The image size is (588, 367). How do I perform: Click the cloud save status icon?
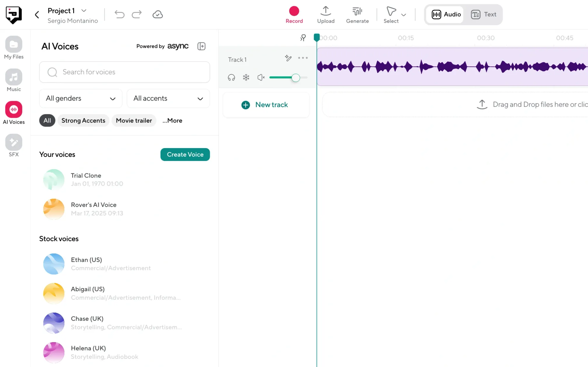pos(158,14)
